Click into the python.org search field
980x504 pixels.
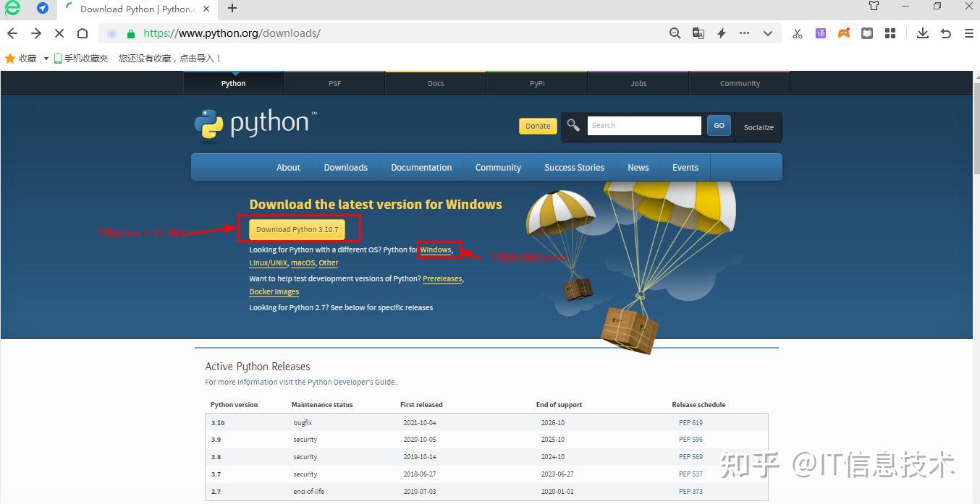(x=643, y=125)
